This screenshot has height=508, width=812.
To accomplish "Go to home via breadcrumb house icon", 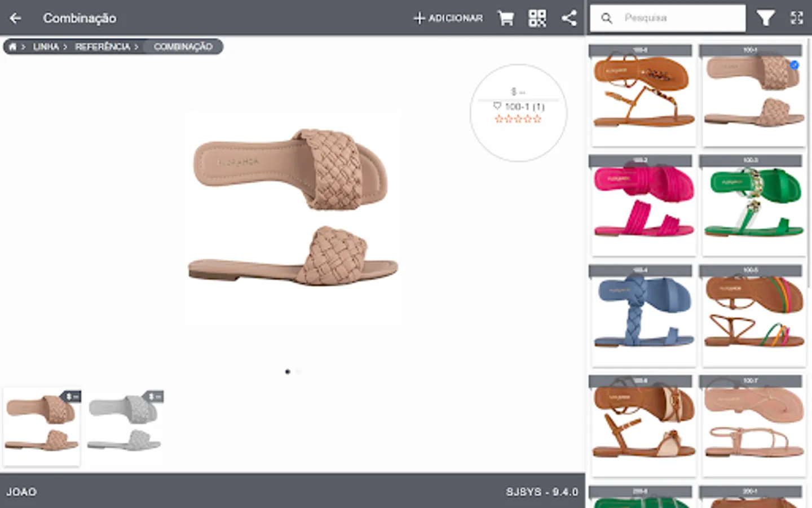I will click(x=12, y=46).
